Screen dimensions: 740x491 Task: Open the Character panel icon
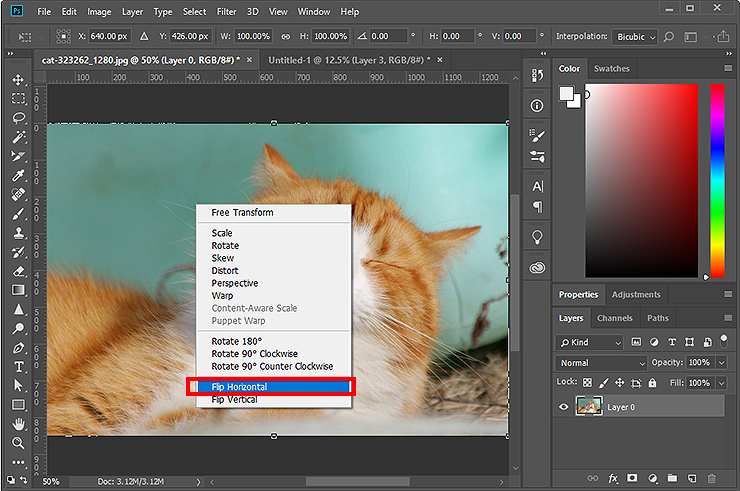click(x=537, y=187)
